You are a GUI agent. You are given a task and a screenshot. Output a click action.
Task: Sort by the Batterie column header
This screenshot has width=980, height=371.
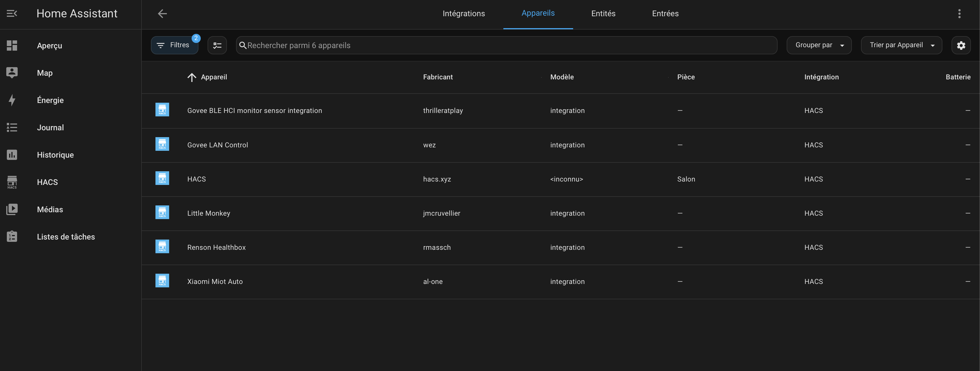pos(958,77)
